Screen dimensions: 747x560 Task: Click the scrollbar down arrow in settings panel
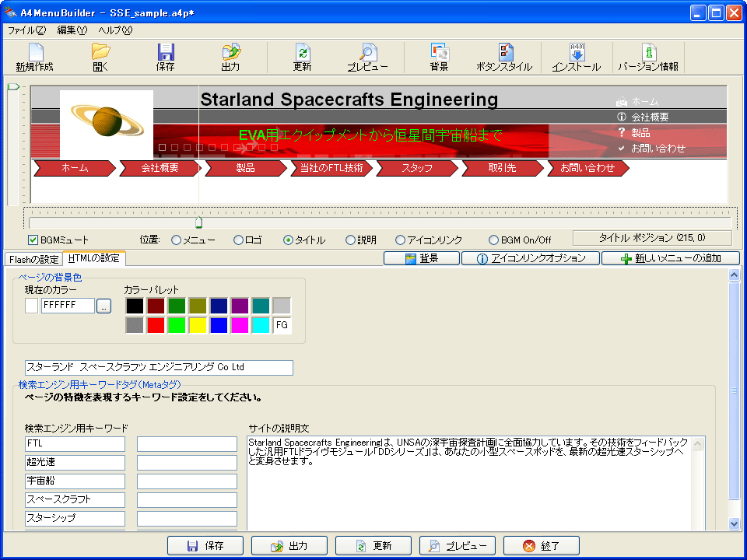pyautogui.click(x=733, y=523)
